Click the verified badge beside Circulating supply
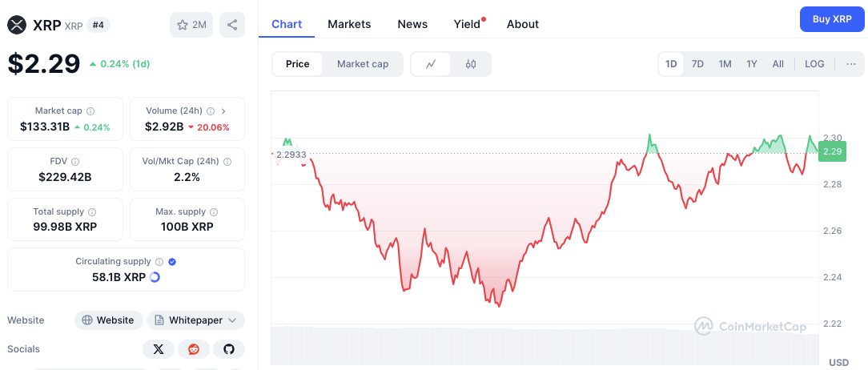The image size is (868, 370). click(172, 262)
